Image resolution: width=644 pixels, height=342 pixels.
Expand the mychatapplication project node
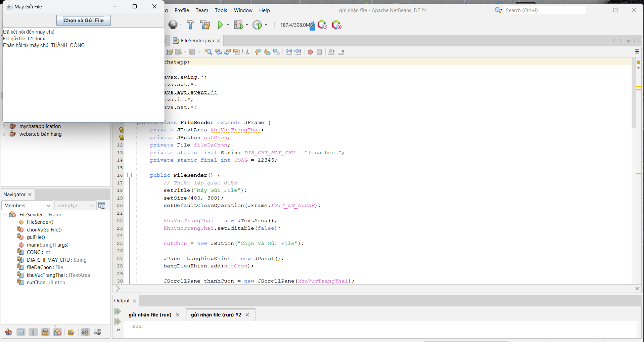4,126
